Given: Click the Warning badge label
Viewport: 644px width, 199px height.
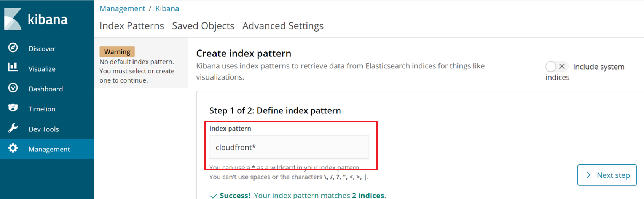Looking at the screenshot, I should pos(117,52).
